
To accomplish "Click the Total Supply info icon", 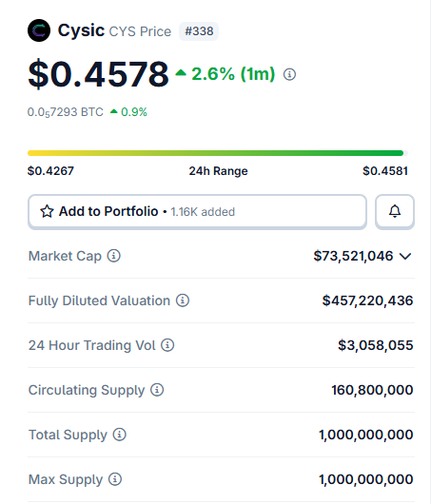I will point(119,435).
